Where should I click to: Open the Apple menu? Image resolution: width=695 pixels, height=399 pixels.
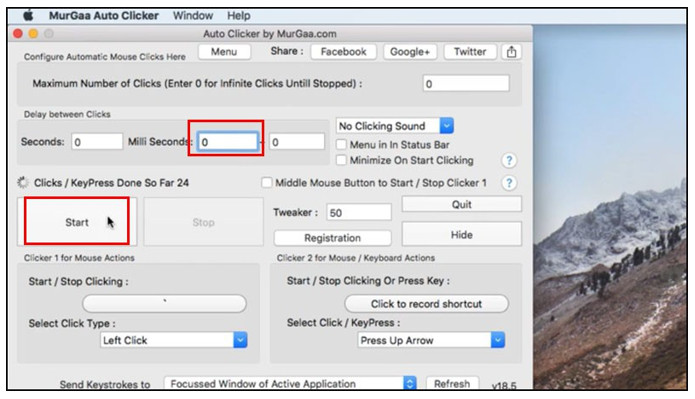point(28,16)
